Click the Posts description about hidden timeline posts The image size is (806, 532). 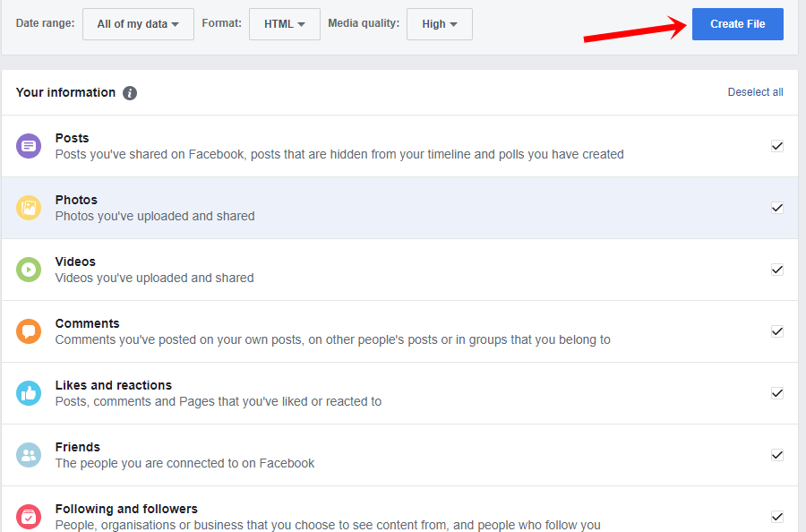click(x=339, y=154)
